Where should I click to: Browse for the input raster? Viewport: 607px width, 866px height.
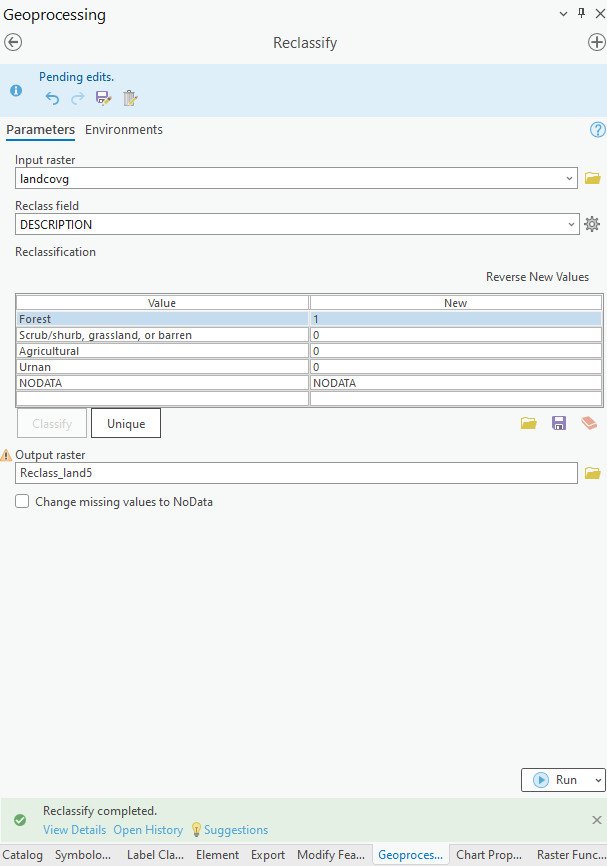click(x=593, y=178)
